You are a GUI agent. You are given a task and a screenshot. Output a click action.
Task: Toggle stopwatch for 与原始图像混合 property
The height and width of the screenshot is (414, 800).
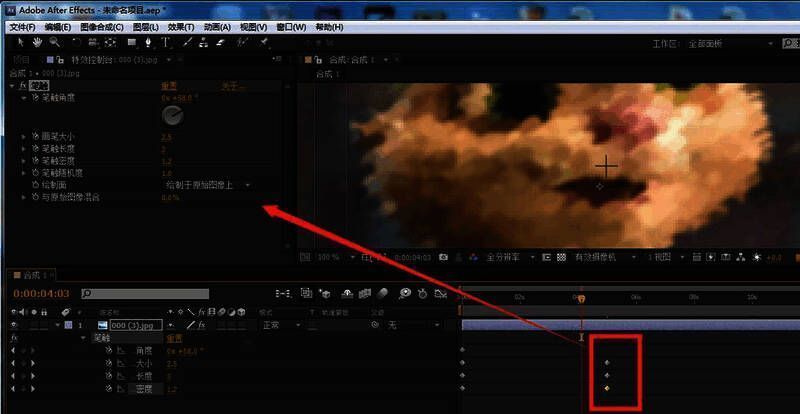coord(35,197)
